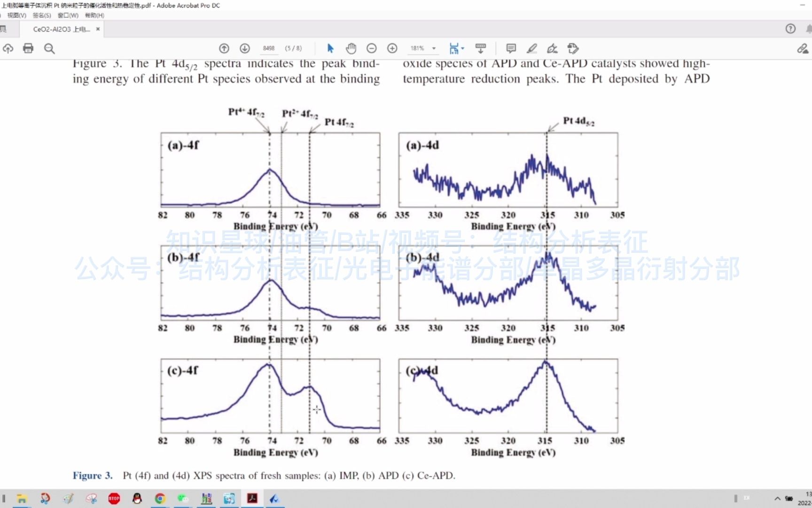Click the (b)-4d plot label
This screenshot has height=508, width=812.
tap(422, 258)
